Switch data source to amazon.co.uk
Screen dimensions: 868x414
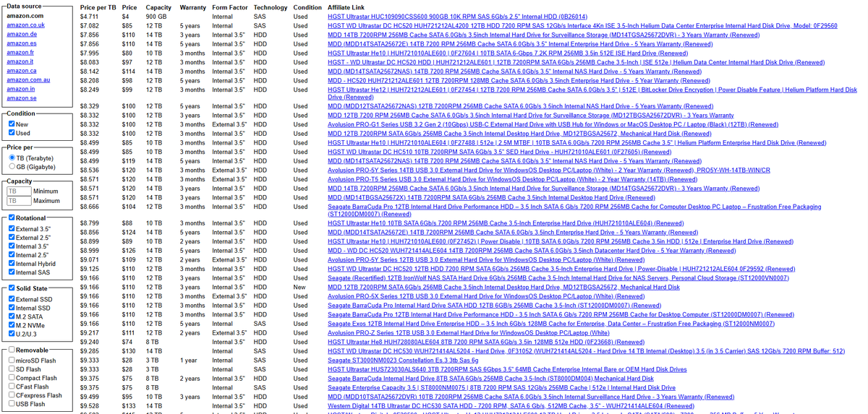pyautogui.click(x=25, y=25)
